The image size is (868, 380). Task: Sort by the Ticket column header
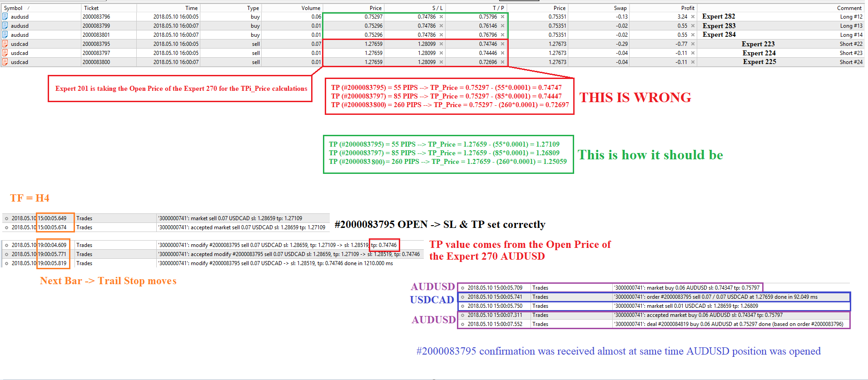point(109,8)
